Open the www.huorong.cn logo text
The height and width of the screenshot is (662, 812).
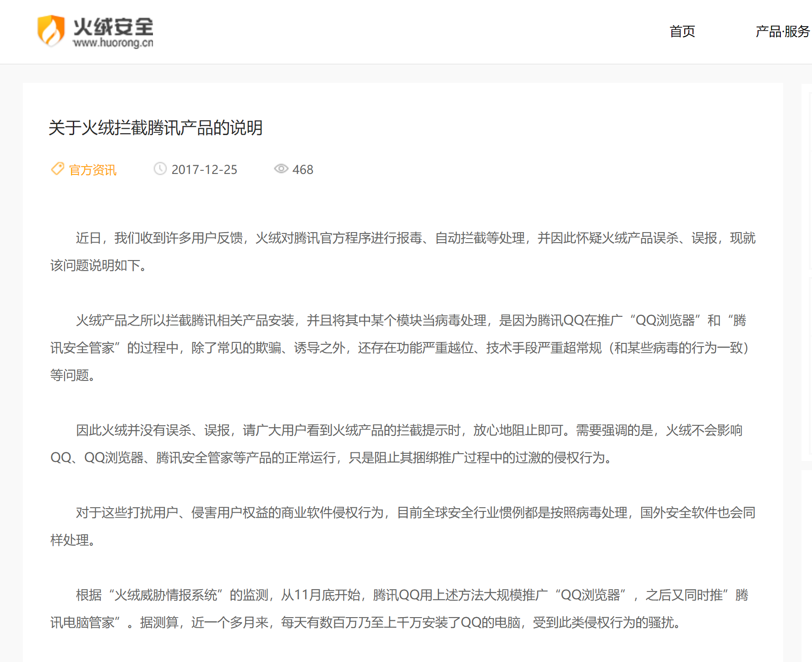[x=113, y=43]
